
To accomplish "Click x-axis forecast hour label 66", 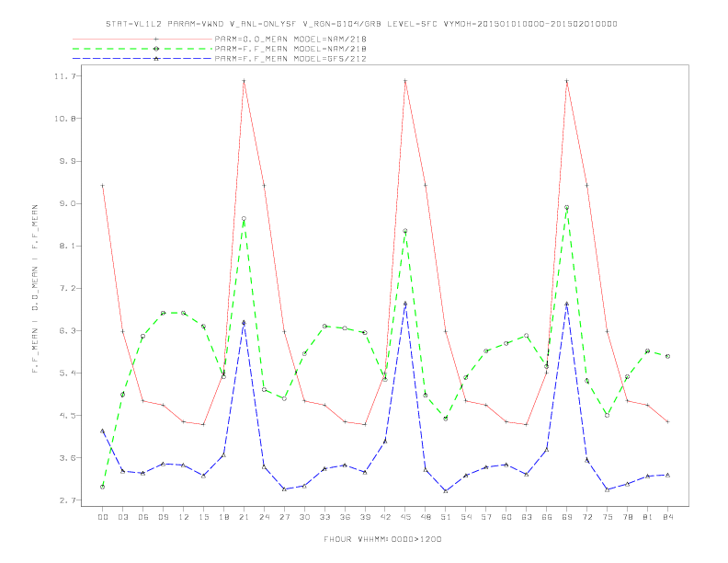I will pyautogui.click(x=547, y=517).
